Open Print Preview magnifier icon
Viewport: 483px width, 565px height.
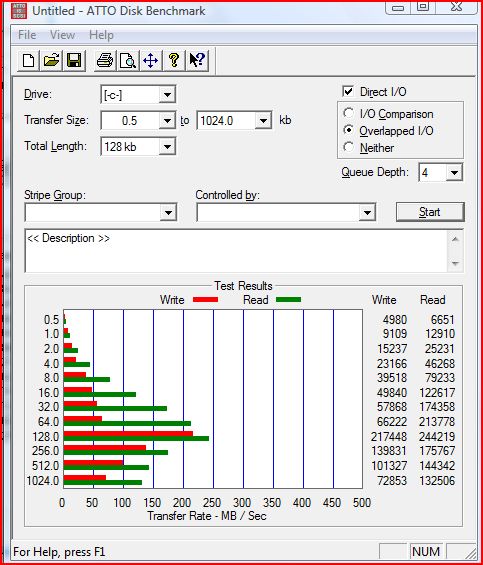128,60
